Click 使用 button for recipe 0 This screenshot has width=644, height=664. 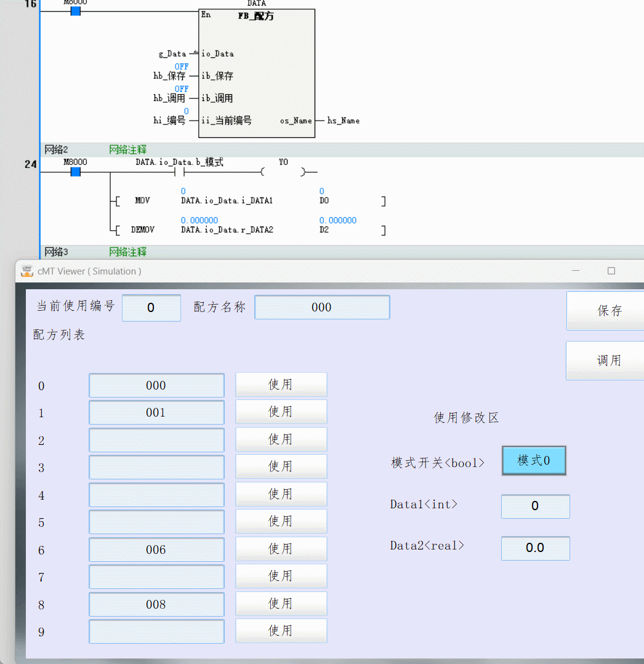point(281,385)
